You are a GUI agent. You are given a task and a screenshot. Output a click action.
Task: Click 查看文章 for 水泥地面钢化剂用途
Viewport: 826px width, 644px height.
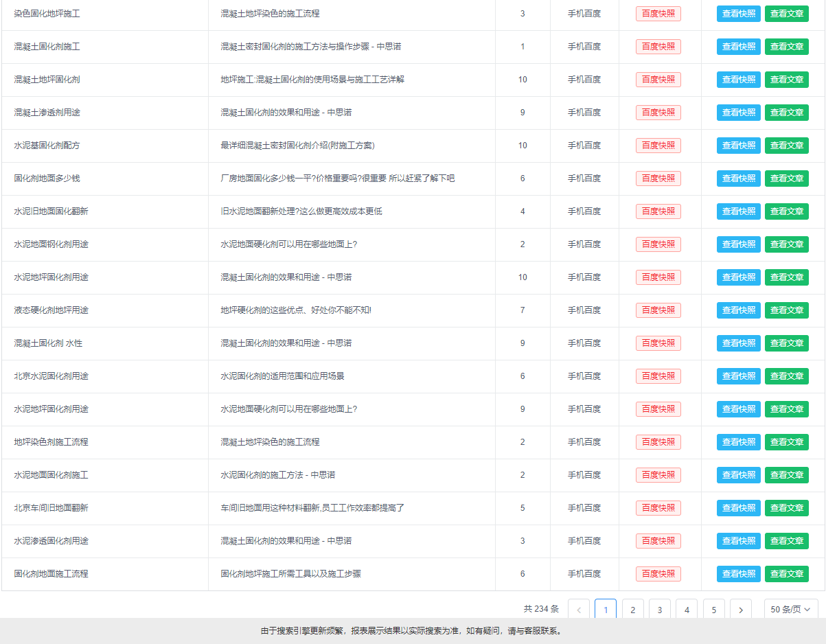coord(787,244)
